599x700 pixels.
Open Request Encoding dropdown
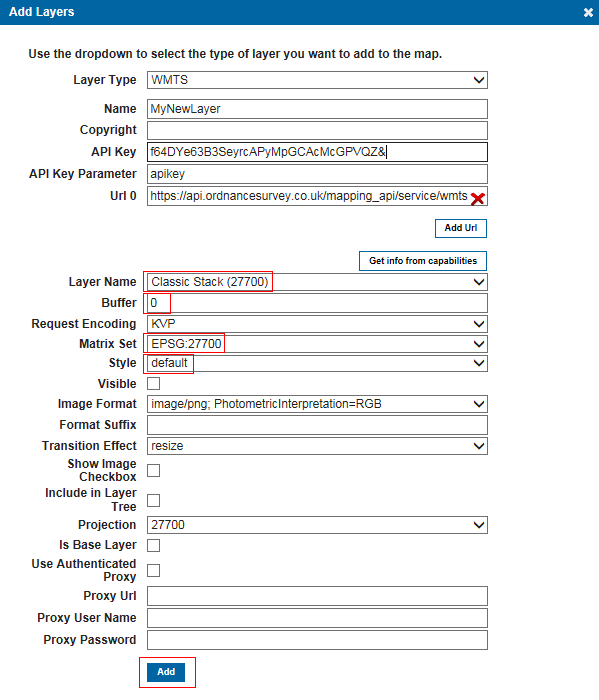tap(317, 324)
